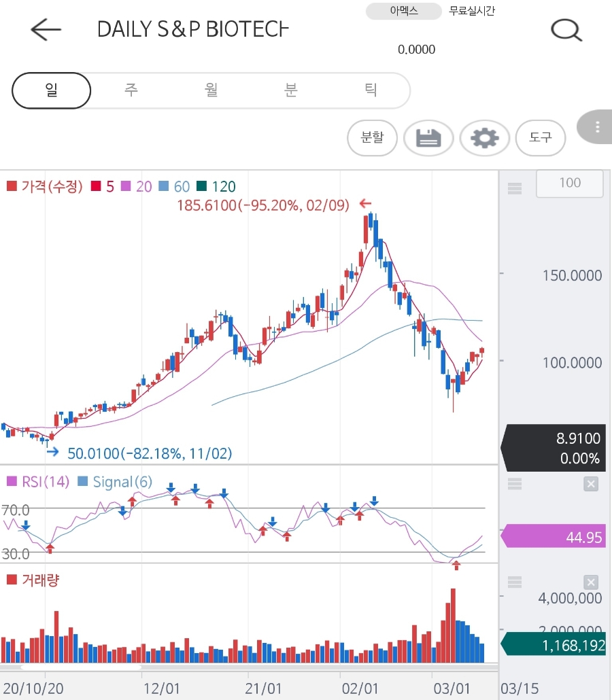Switch to the 주 (weekly) tab
The width and height of the screenshot is (612, 700).
[131, 90]
